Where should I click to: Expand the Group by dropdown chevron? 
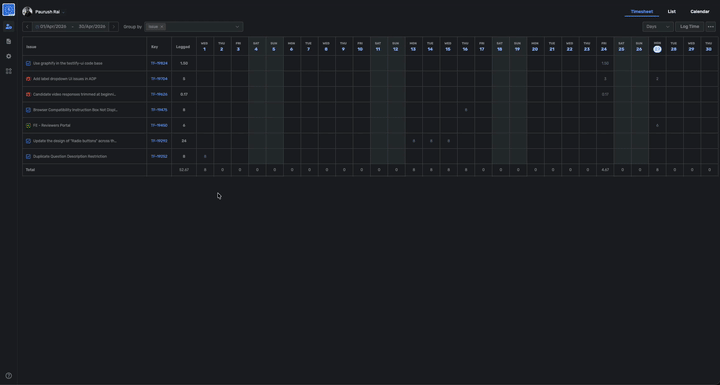(237, 27)
